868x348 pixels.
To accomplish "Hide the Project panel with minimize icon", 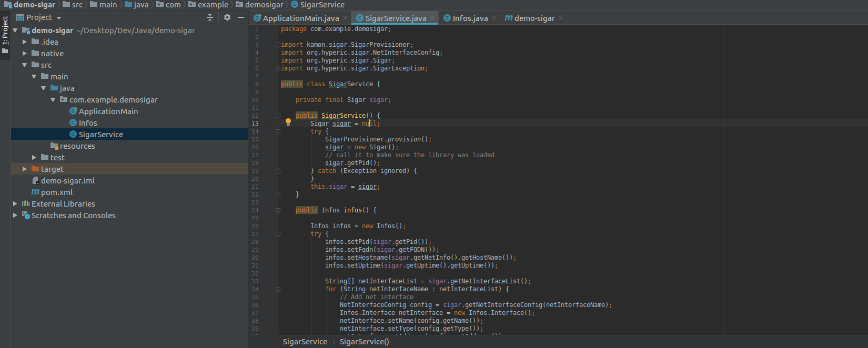I will point(241,17).
